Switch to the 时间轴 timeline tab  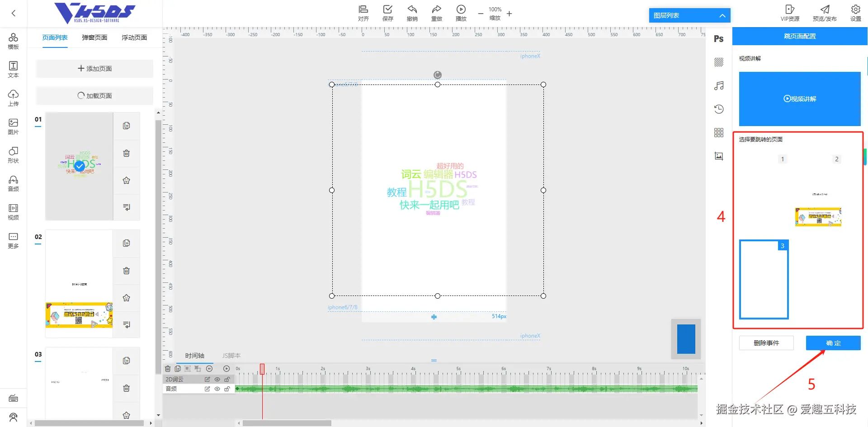(x=195, y=356)
